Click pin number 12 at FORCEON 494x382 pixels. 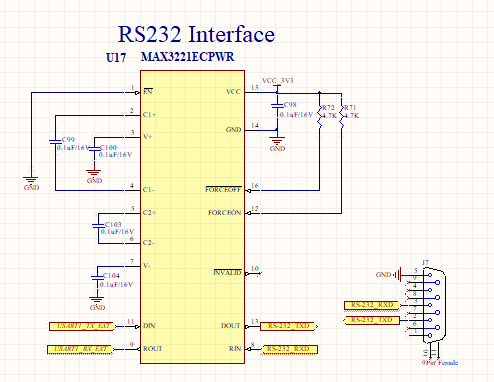pos(255,209)
